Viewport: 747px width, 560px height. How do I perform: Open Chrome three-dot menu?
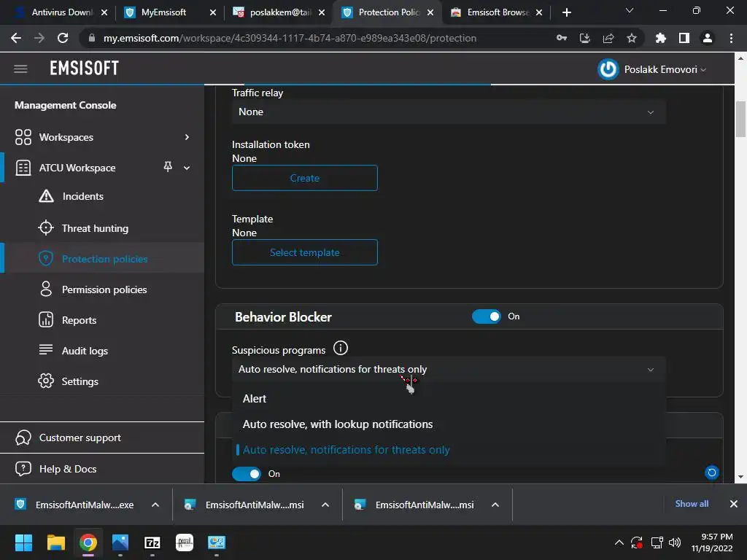coord(731,38)
